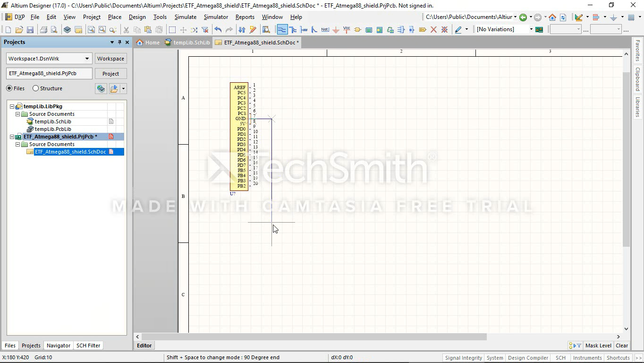Open the No Variations dropdown
Screen dimensions: 644x363
click(x=531, y=29)
